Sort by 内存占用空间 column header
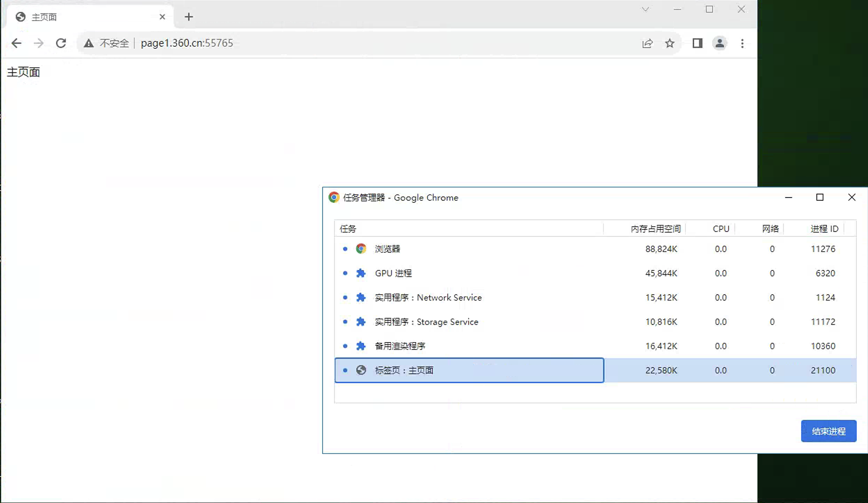The width and height of the screenshot is (868, 503). tap(655, 229)
